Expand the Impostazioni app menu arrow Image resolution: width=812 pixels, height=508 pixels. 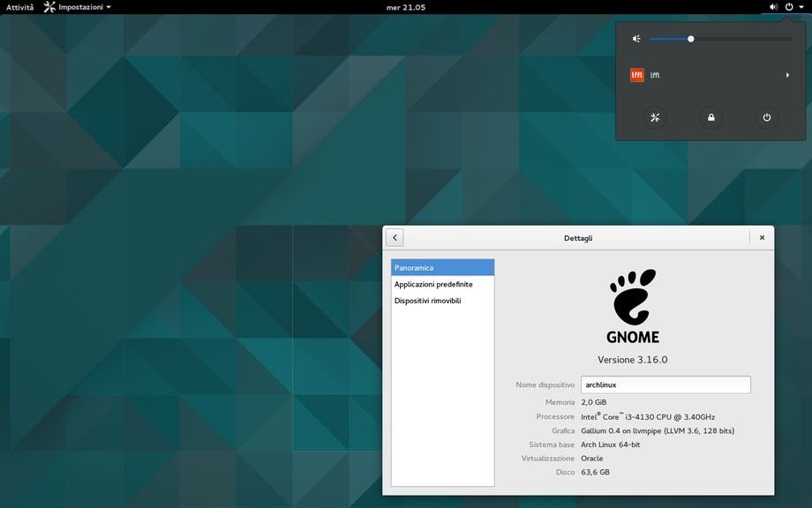pyautogui.click(x=109, y=7)
